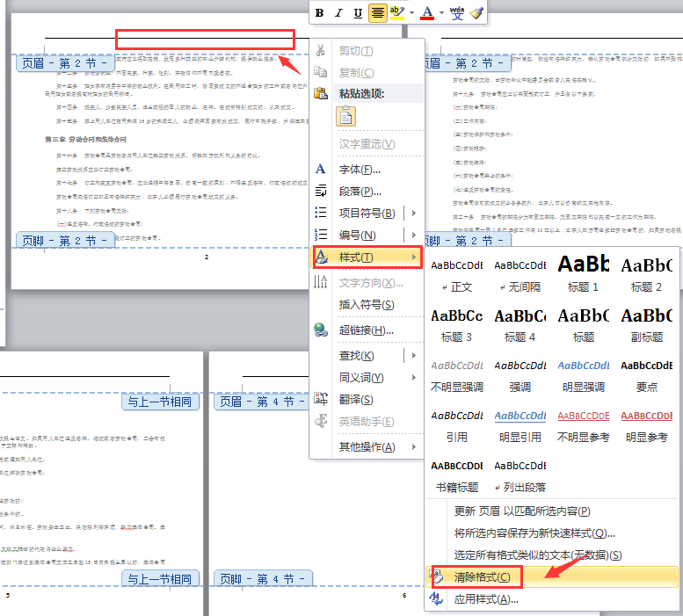Choose the keep-text paste option button
The height and width of the screenshot is (616, 683).
(345, 116)
